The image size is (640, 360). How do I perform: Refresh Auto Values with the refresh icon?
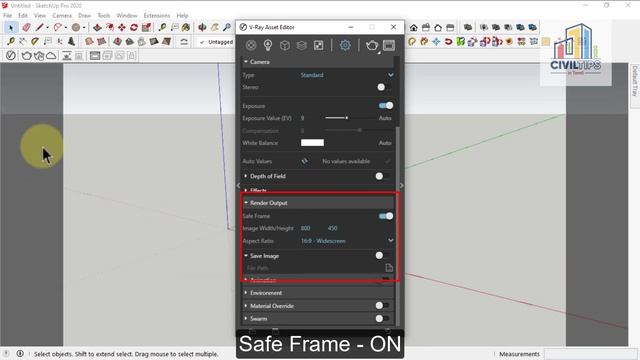[305, 161]
